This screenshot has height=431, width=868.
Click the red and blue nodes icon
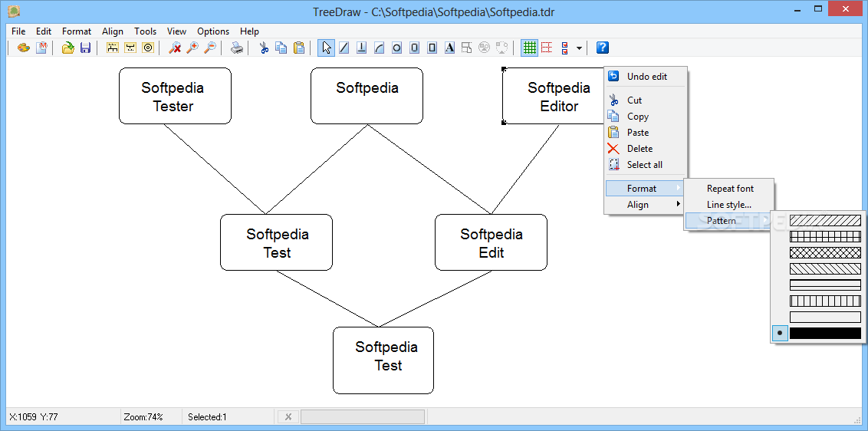coord(564,48)
